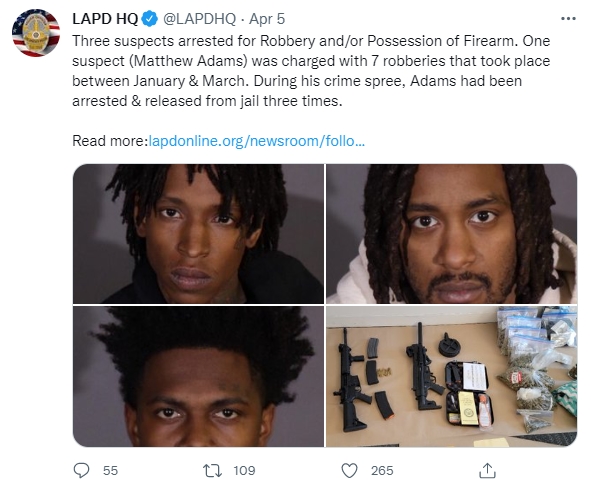The image size is (591, 486).
Task: Click the retweet arrows icon
Action: (213, 471)
